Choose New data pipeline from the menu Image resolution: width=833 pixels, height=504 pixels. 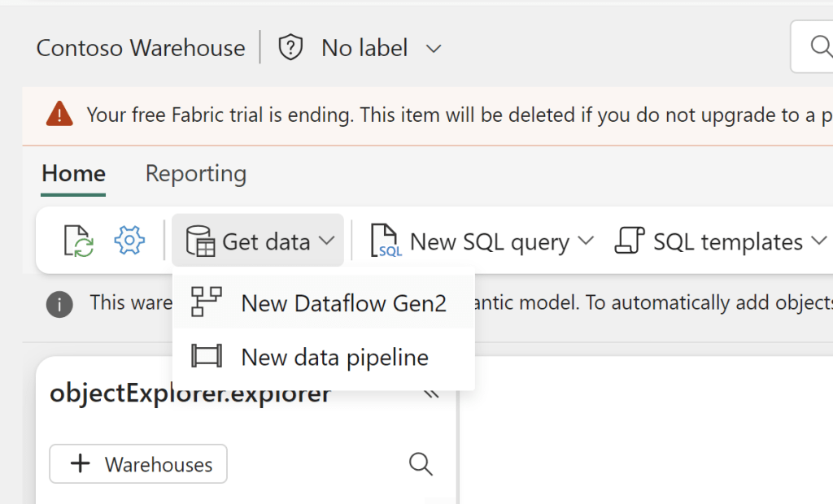[334, 357]
